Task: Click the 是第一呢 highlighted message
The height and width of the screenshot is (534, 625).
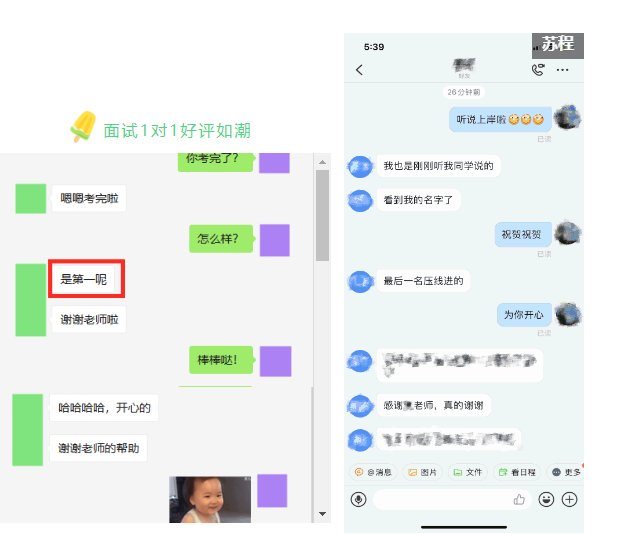Action: click(x=86, y=279)
